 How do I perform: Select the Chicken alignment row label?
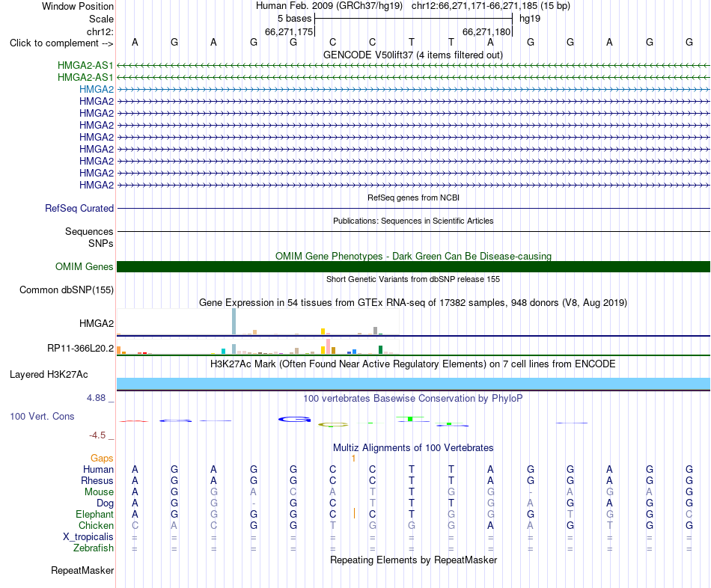(96, 525)
